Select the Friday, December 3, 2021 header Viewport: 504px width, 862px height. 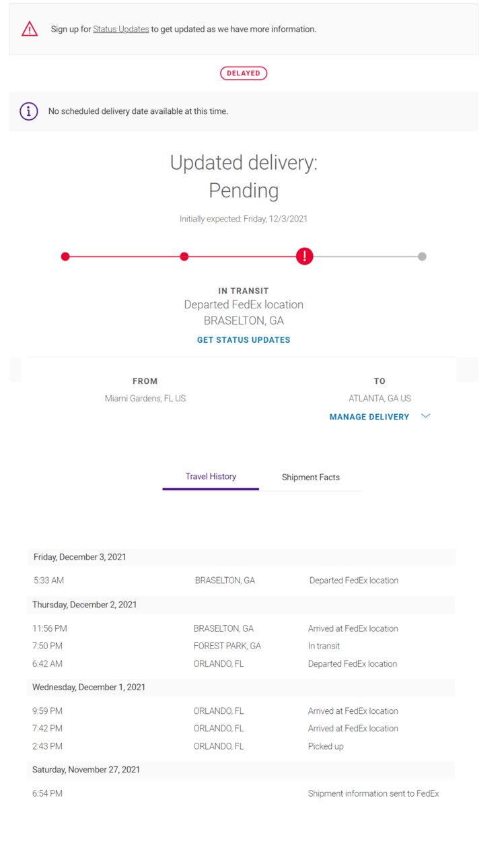[80, 557]
